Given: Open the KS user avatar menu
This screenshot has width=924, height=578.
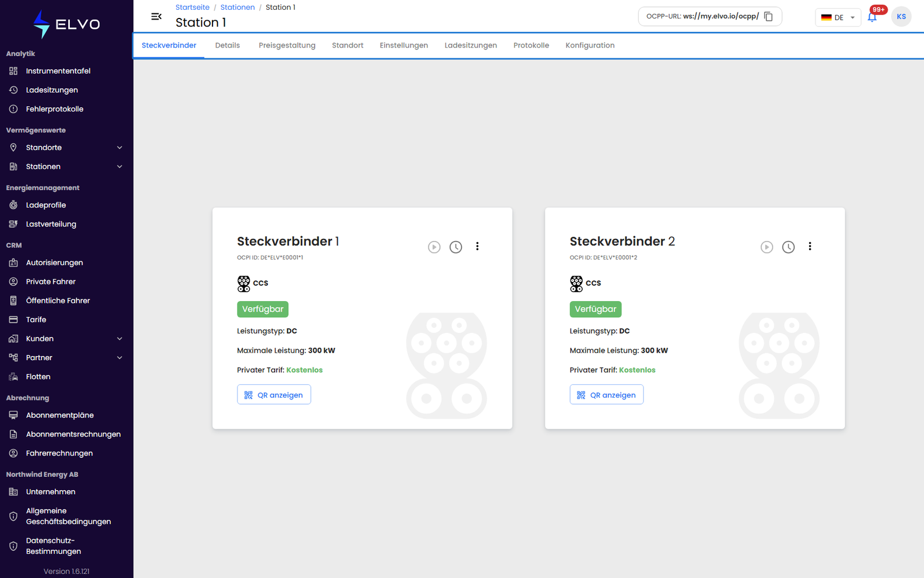Looking at the screenshot, I should (901, 17).
